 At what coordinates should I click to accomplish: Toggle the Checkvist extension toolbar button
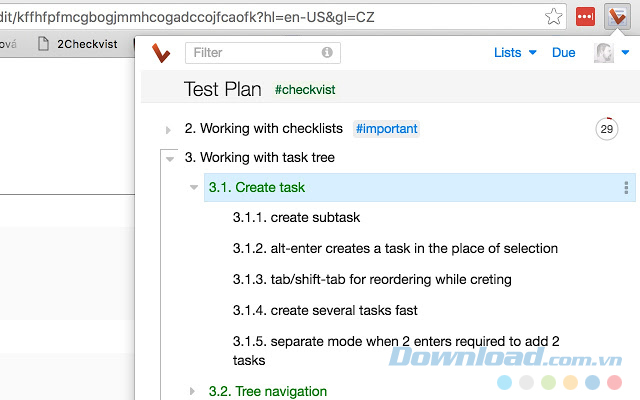point(617,17)
